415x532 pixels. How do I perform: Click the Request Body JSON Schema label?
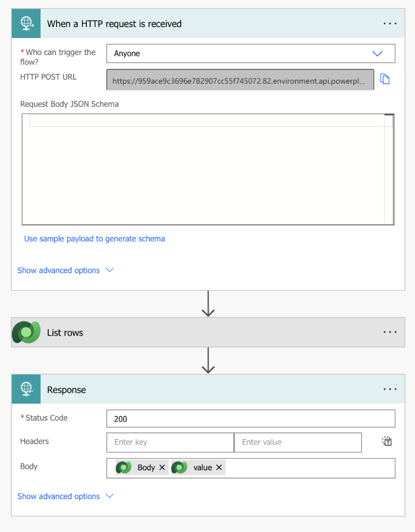tap(69, 104)
